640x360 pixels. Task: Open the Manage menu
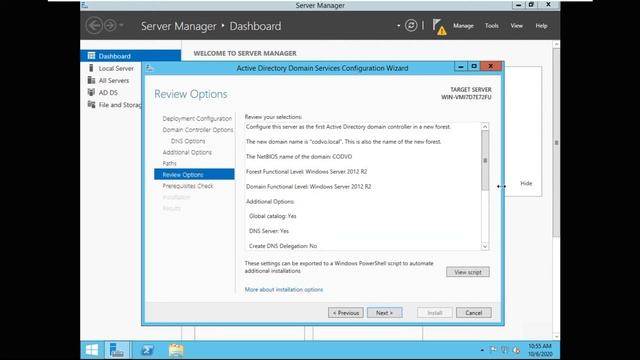click(463, 26)
